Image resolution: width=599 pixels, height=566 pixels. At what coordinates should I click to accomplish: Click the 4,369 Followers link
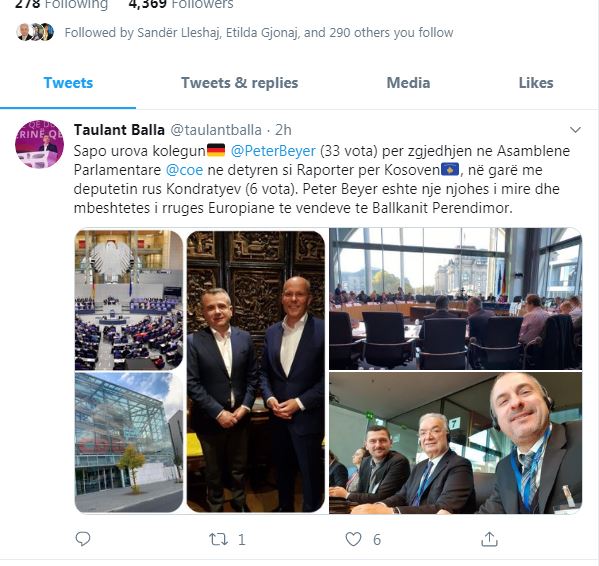(181, 5)
